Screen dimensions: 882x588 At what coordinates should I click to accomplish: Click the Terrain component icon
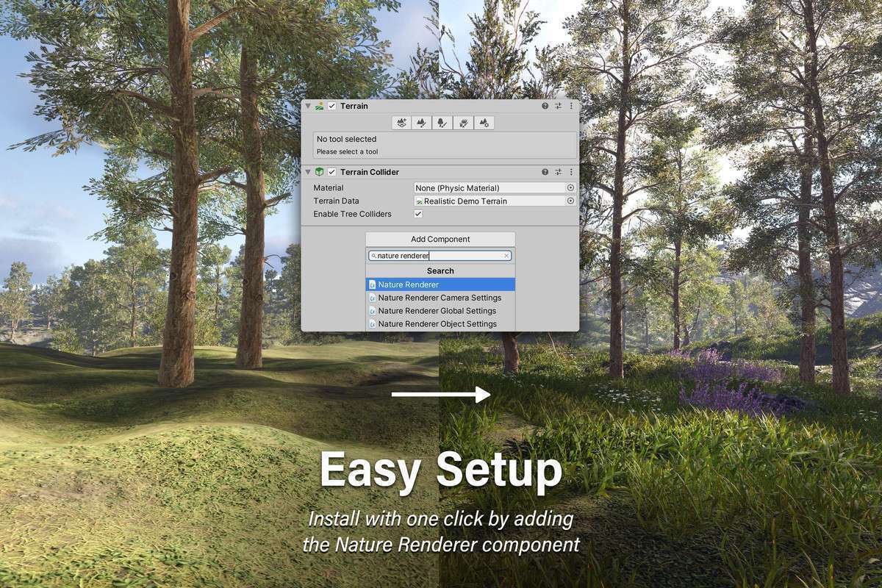[320, 106]
